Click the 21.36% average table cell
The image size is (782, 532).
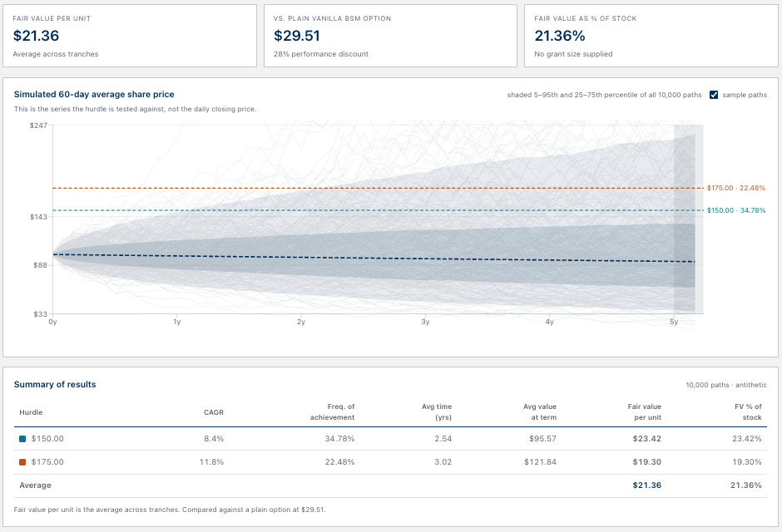746,485
